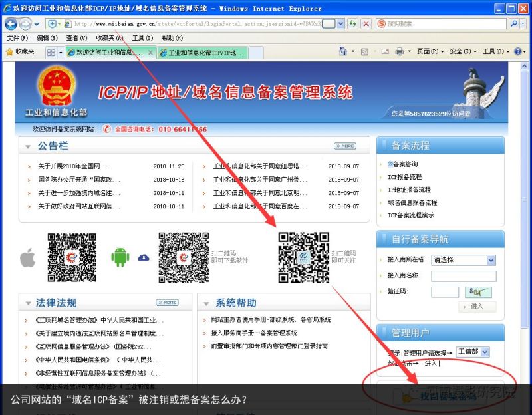Viewport: 532px width, 415px height.
Task: Close the 欢迎访问工业和信息 tab
Action: (x=150, y=53)
